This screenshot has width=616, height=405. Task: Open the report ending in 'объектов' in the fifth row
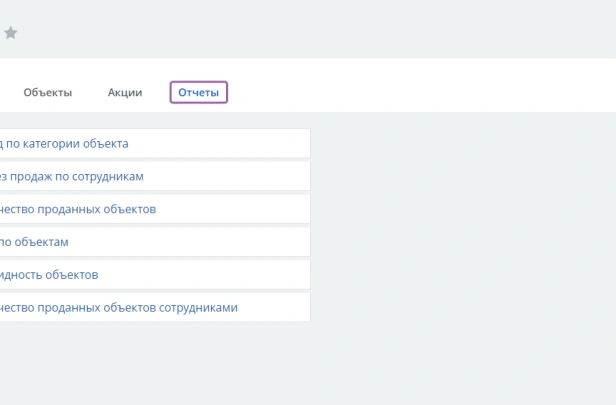click(49, 275)
